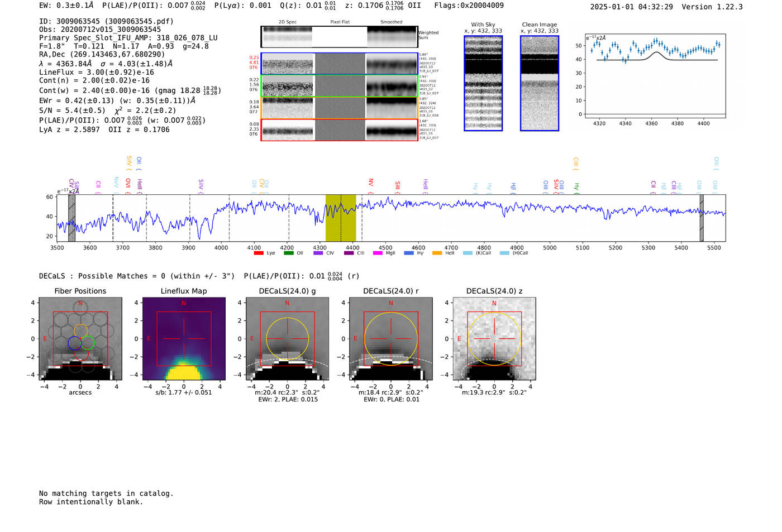This screenshot has height=532, width=782.
Task: Click the blue fiber circle in Fiber Positions
Action: tap(75, 343)
